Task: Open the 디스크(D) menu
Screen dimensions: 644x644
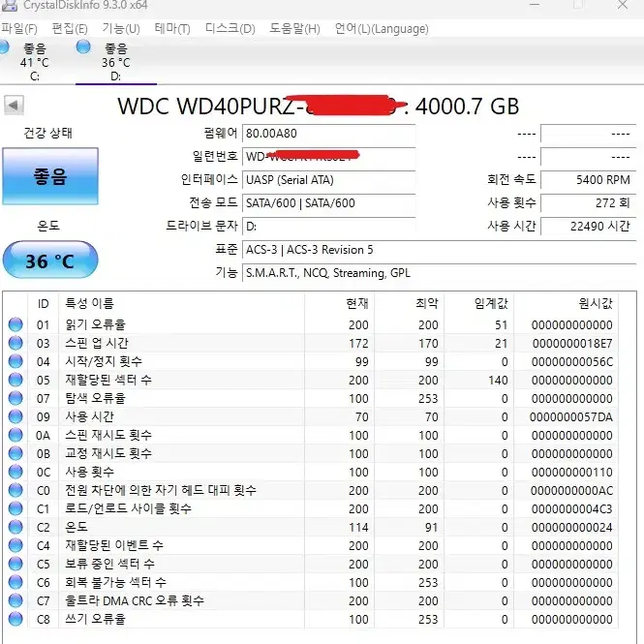Action: pos(230,29)
